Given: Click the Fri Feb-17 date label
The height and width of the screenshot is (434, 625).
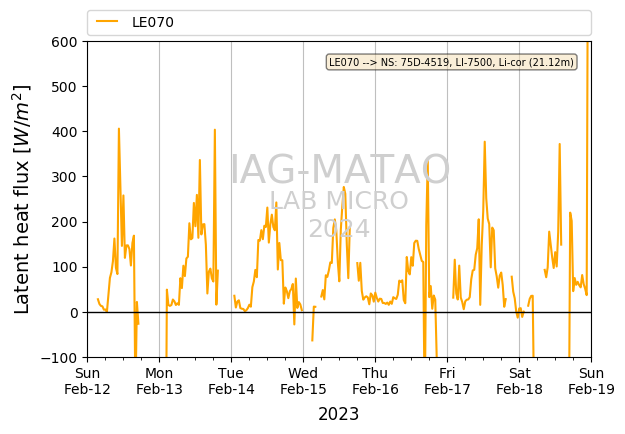Looking at the screenshot, I should click(447, 381).
